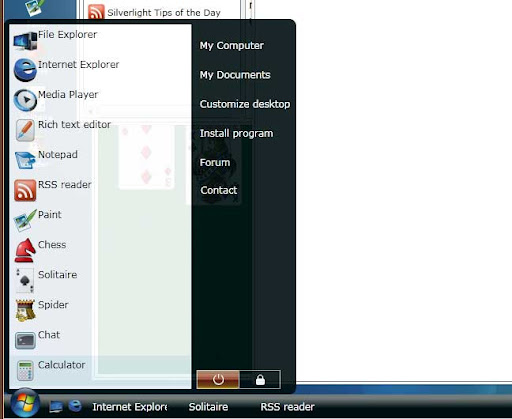The image size is (512, 419).
Task: Launch the Chat icon
Action: [25, 340]
